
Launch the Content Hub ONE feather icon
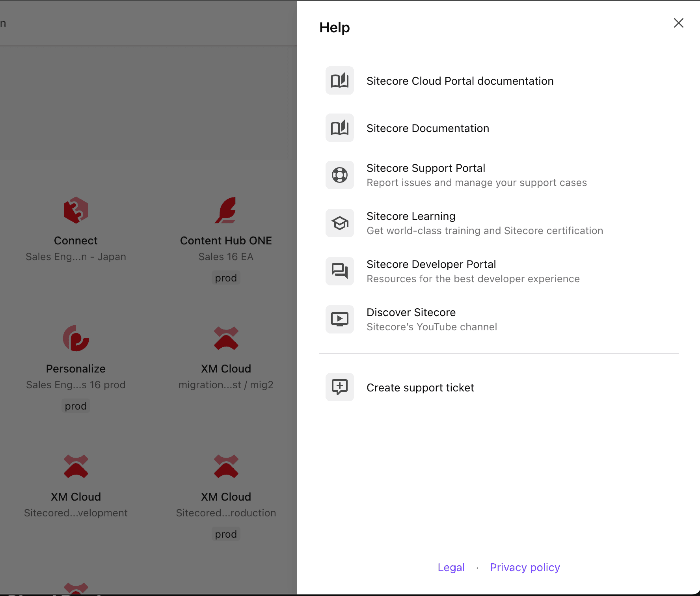(x=226, y=210)
